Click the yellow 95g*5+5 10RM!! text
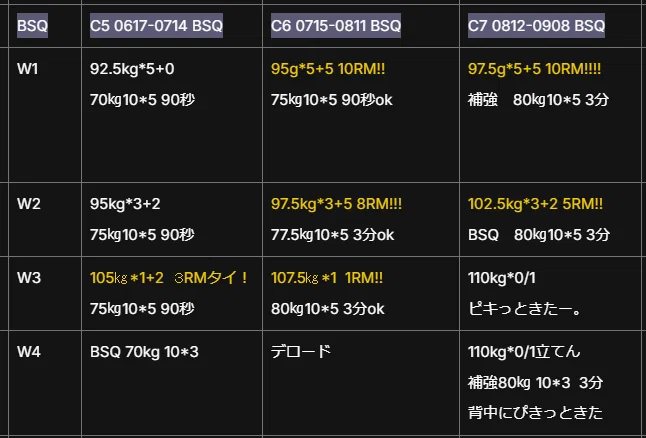The image size is (646, 438). (328, 69)
